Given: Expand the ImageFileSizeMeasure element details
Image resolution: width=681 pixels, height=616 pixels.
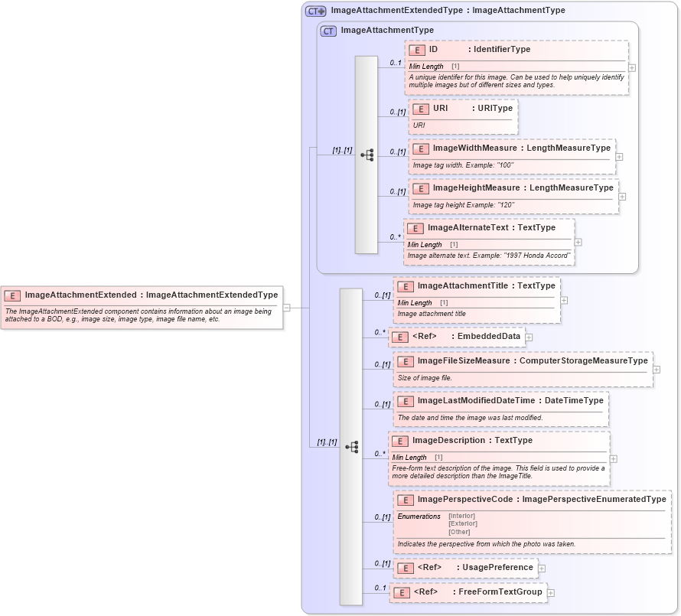Looking at the screenshot, I should click(x=656, y=370).
